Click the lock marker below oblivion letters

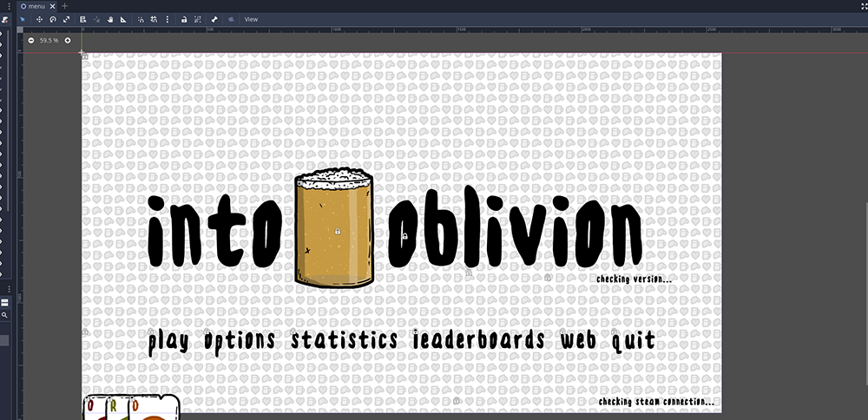point(469,272)
